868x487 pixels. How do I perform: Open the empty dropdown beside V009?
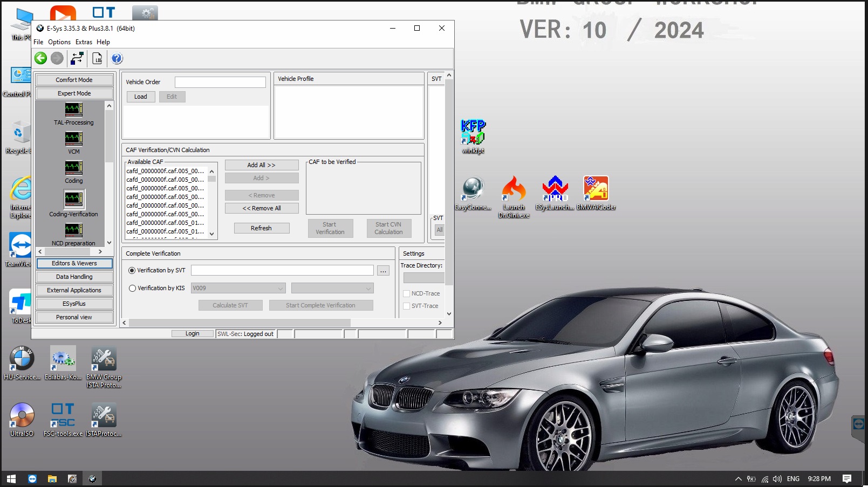(332, 288)
